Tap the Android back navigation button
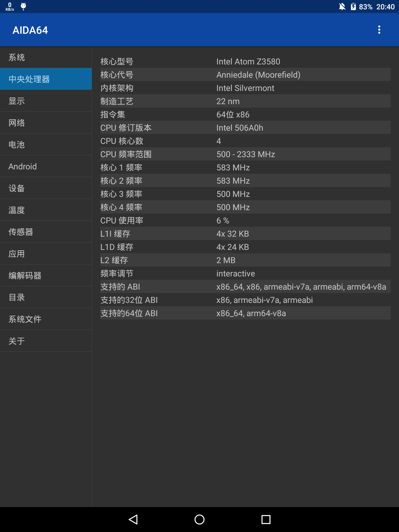This screenshot has height=532, width=399. point(133,520)
